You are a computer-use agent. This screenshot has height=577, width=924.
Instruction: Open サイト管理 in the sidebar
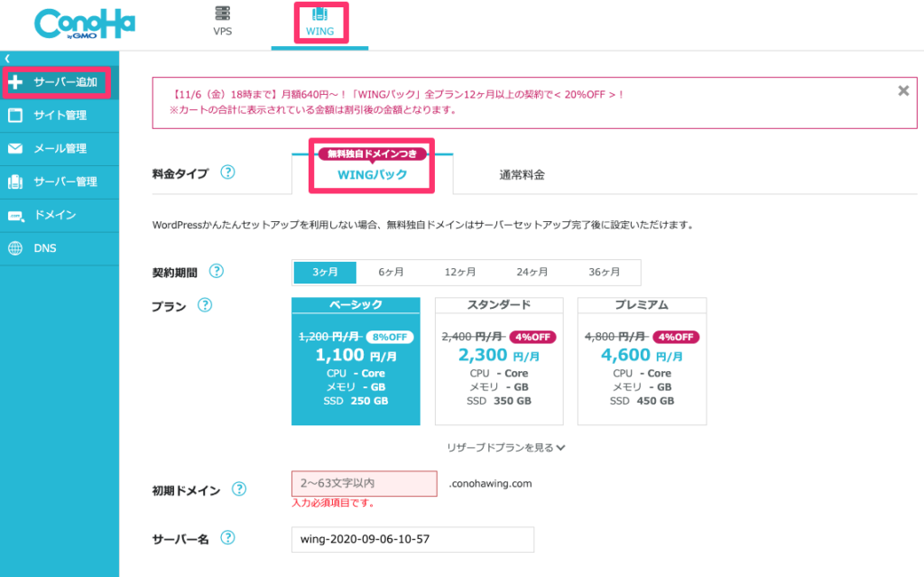pyautogui.click(x=60, y=115)
